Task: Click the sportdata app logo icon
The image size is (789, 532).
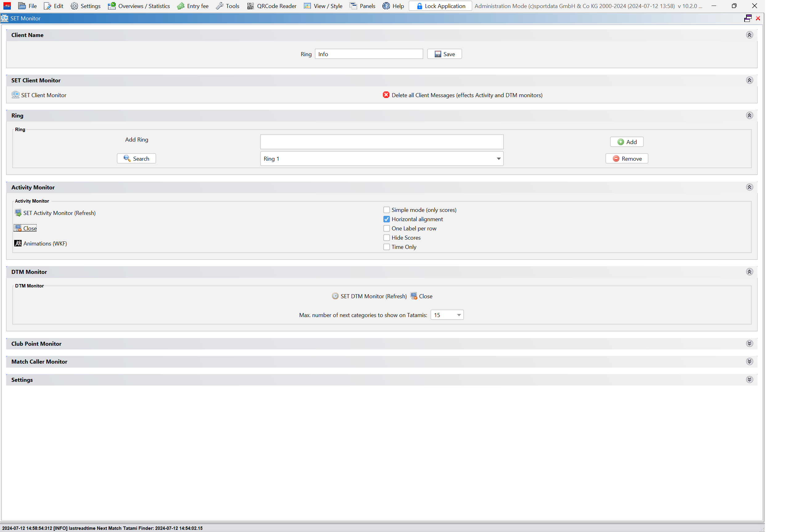Action: pyautogui.click(x=7, y=6)
